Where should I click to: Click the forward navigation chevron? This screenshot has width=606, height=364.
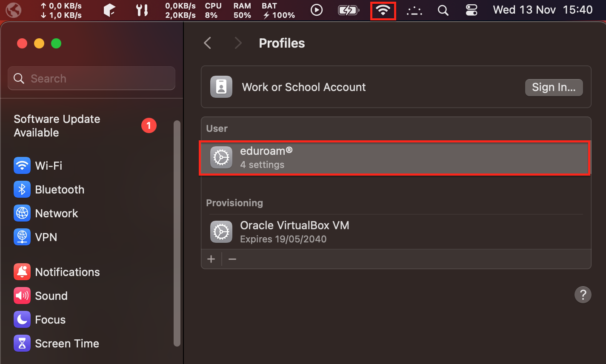pos(238,43)
